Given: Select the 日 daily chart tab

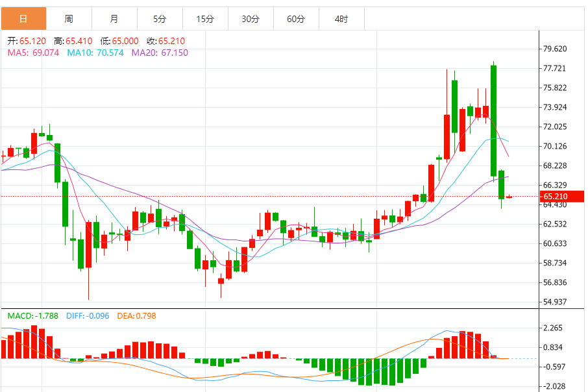Looking at the screenshot, I should coord(23,19).
